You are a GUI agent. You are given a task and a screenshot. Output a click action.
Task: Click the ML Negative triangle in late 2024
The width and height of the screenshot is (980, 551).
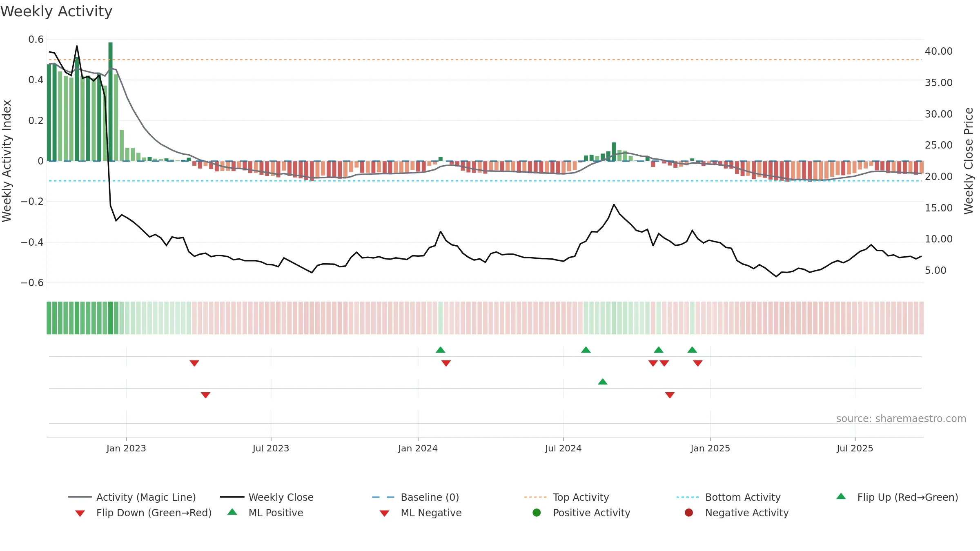coord(670,395)
